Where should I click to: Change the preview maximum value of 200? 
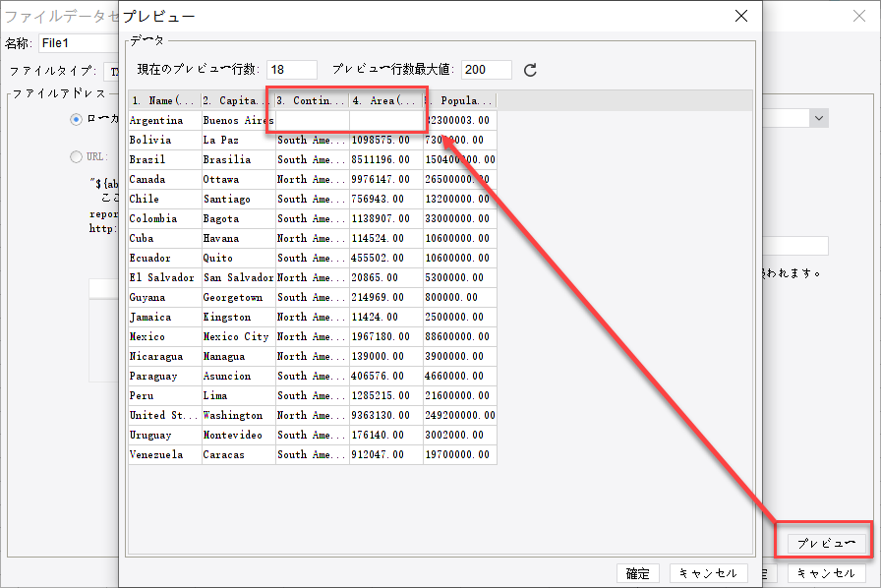486,69
